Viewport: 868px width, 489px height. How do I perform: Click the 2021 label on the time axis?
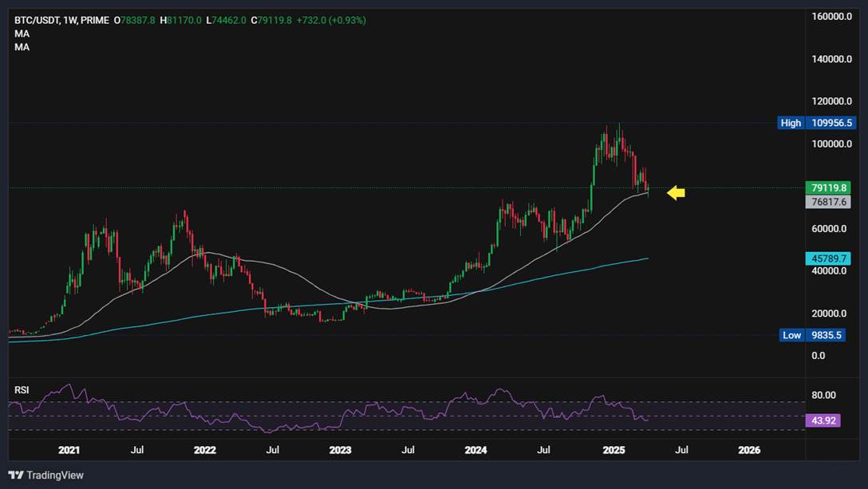click(69, 450)
